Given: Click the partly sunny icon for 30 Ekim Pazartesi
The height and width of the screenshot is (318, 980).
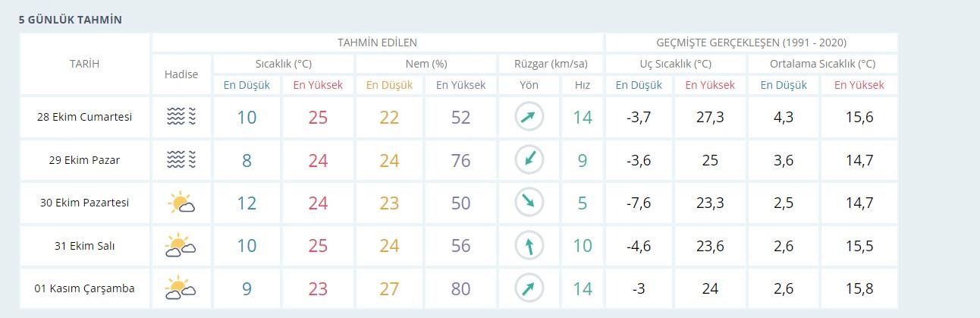Looking at the screenshot, I should coord(181,203).
